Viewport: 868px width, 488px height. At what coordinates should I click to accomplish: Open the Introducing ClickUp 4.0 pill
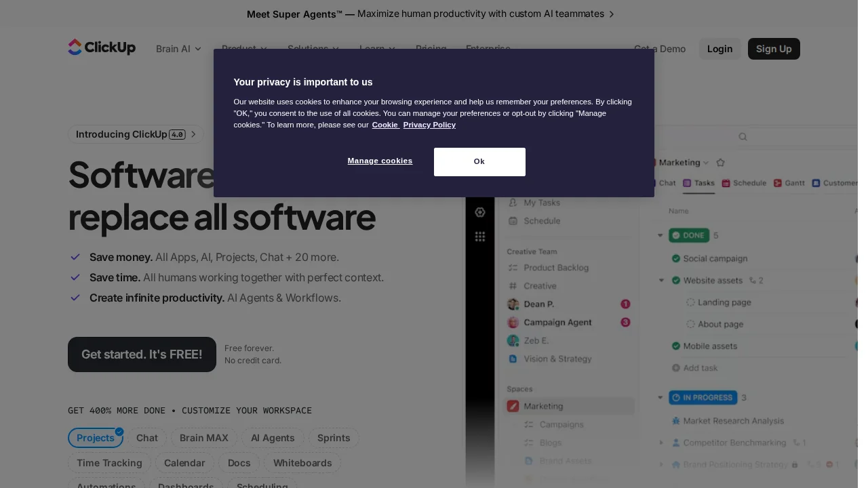[x=136, y=134]
